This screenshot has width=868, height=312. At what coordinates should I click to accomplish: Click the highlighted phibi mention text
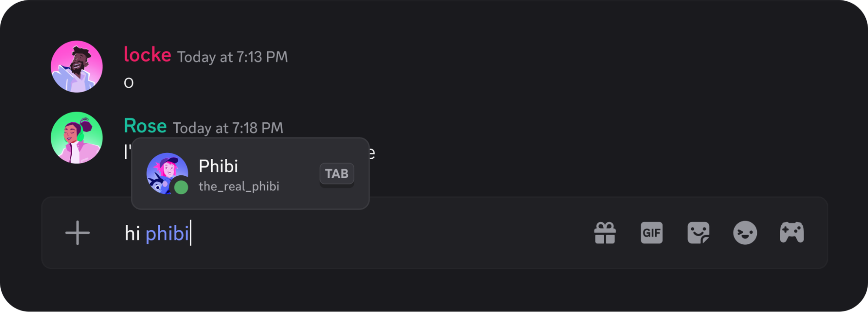[167, 233]
